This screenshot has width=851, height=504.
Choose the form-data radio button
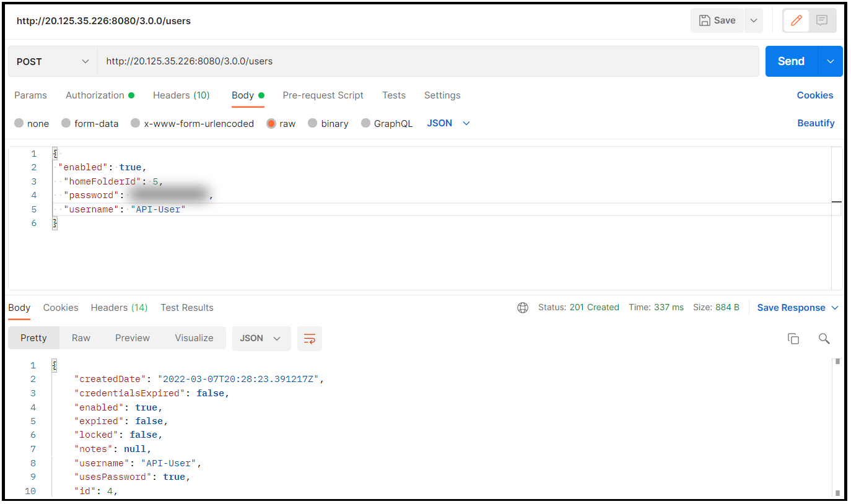coord(66,123)
